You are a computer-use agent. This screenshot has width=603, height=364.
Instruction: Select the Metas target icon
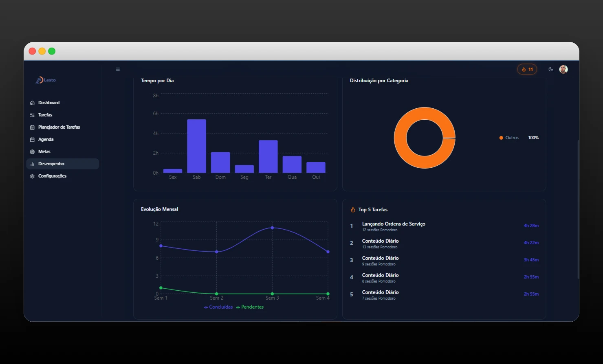click(32, 151)
